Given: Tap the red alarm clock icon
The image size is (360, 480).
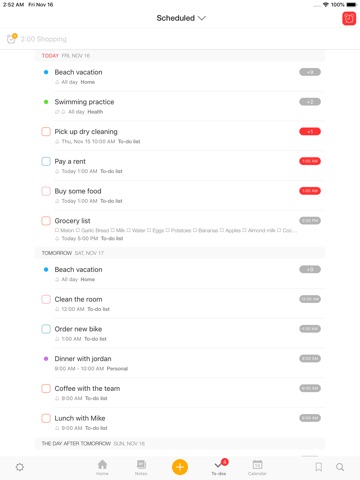Looking at the screenshot, I should 349,19.
